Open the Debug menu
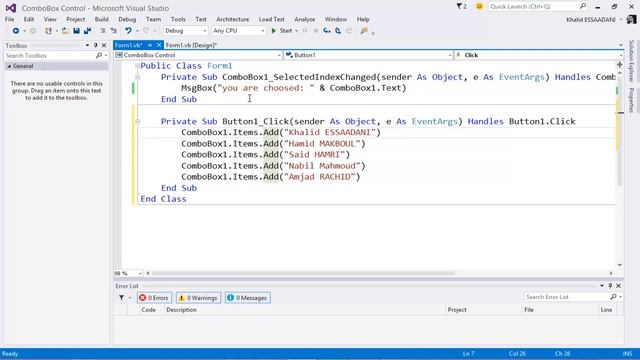This screenshot has height=360, width=640. click(x=127, y=19)
